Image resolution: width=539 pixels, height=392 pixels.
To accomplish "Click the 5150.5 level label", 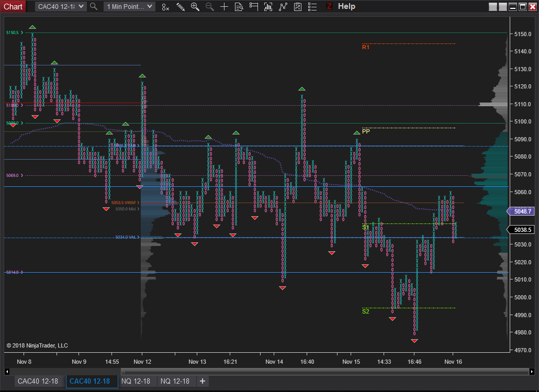I will pyautogui.click(x=13, y=32).
